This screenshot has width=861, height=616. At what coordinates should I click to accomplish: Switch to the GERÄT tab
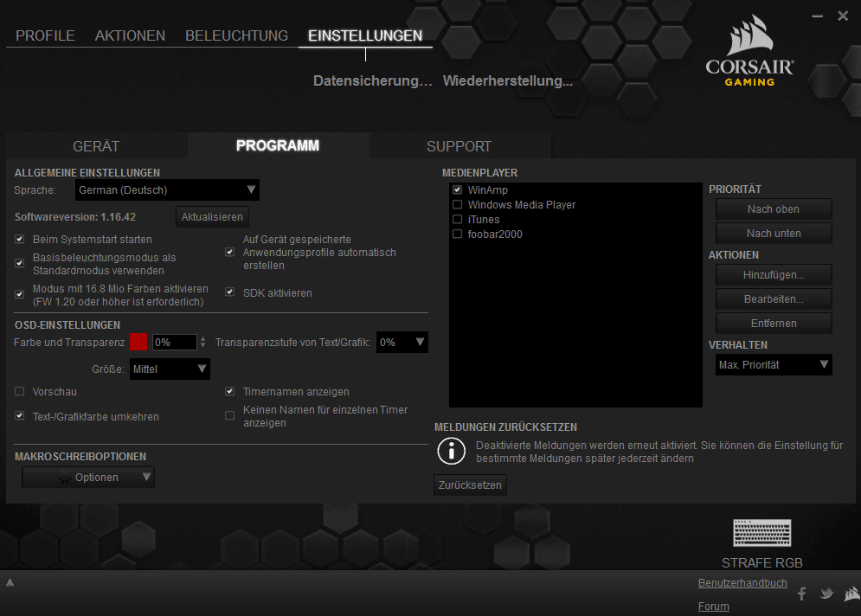(96, 146)
